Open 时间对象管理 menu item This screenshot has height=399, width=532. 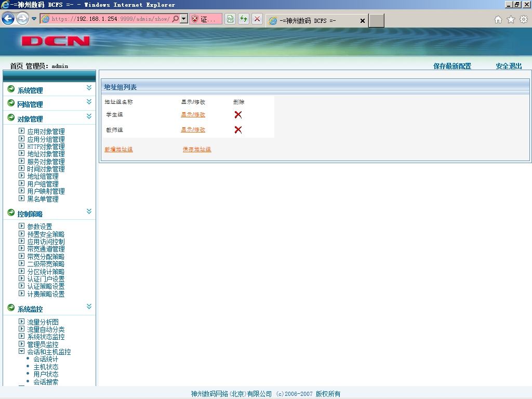coord(46,169)
